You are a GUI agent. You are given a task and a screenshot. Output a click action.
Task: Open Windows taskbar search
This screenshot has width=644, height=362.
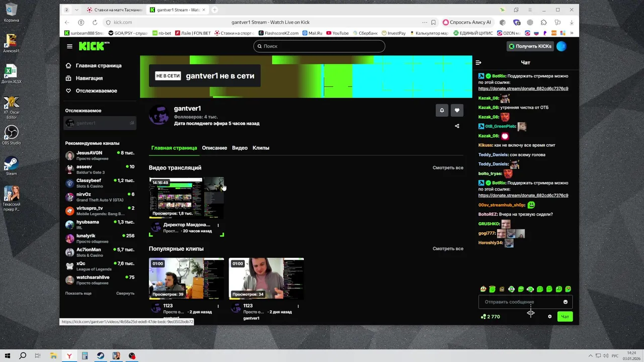(x=23, y=356)
